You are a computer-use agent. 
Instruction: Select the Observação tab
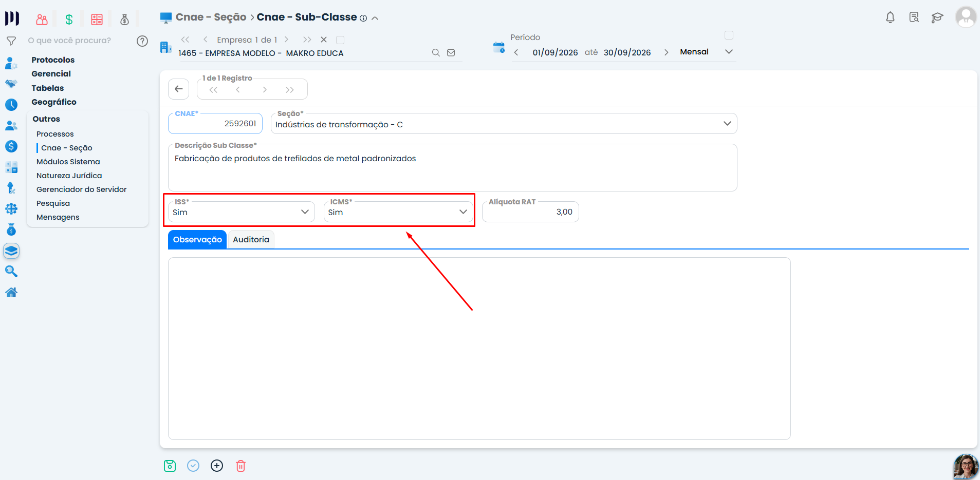[197, 240]
